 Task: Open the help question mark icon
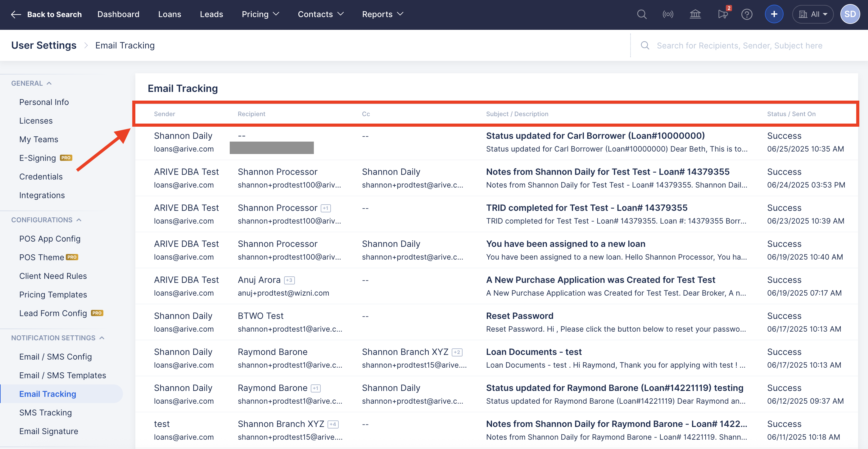click(x=747, y=14)
